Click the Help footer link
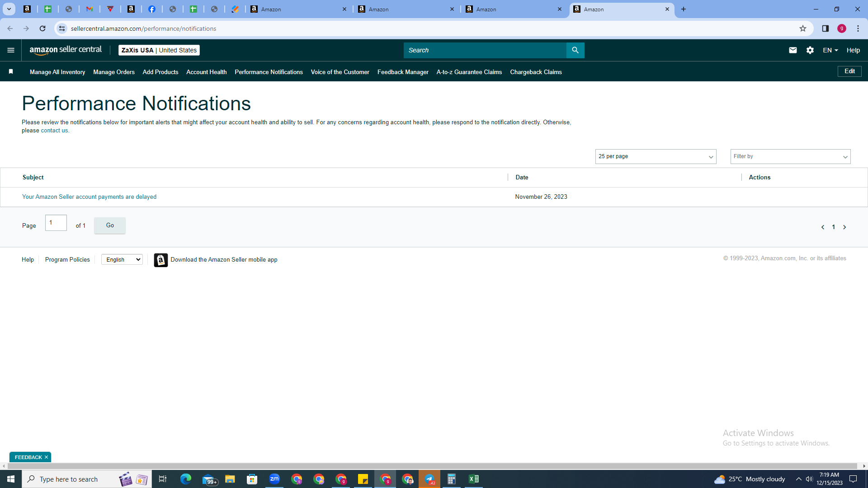Image resolution: width=868 pixels, height=488 pixels. tap(28, 259)
